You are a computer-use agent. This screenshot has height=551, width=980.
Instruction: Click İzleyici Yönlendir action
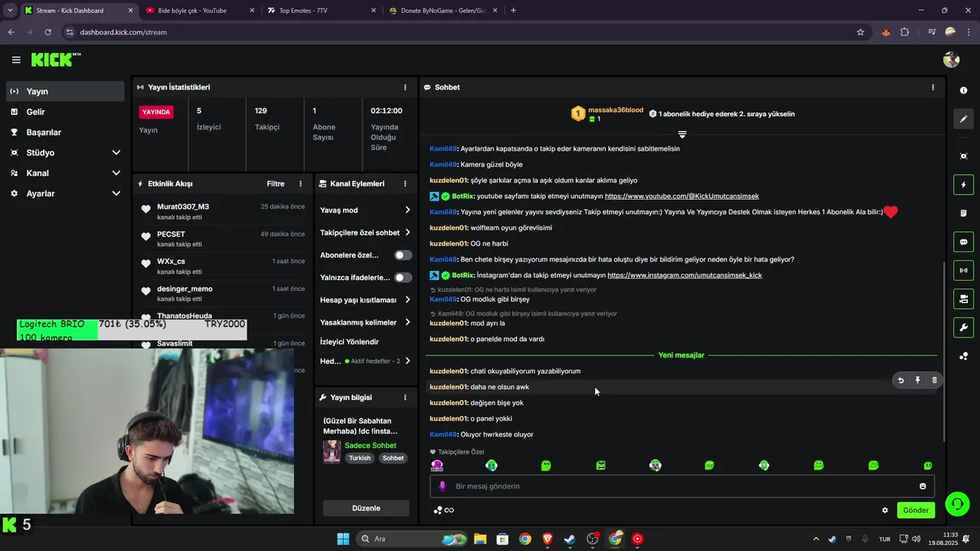349,341
